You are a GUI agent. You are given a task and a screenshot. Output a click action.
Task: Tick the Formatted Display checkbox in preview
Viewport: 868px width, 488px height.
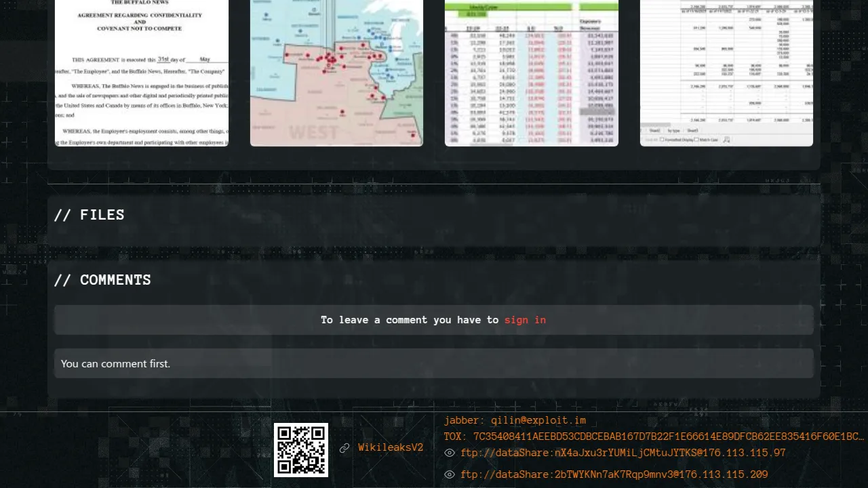tap(663, 140)
